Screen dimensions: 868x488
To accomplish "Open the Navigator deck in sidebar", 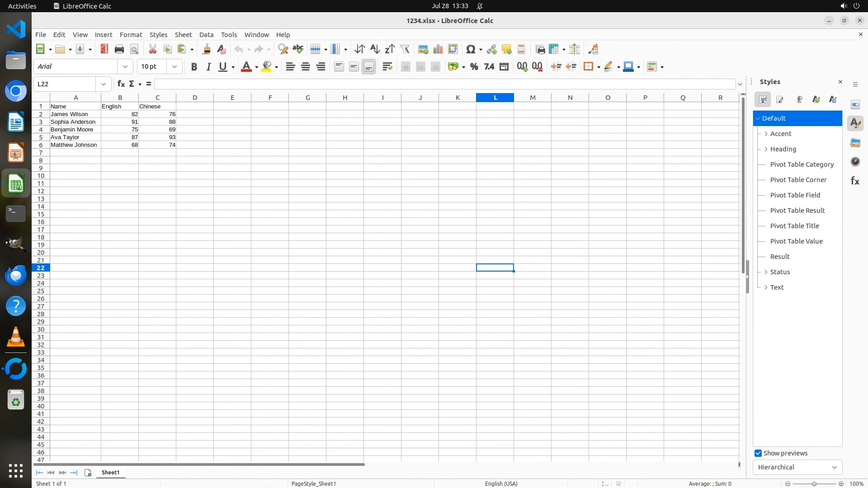I will pos(855,162).
